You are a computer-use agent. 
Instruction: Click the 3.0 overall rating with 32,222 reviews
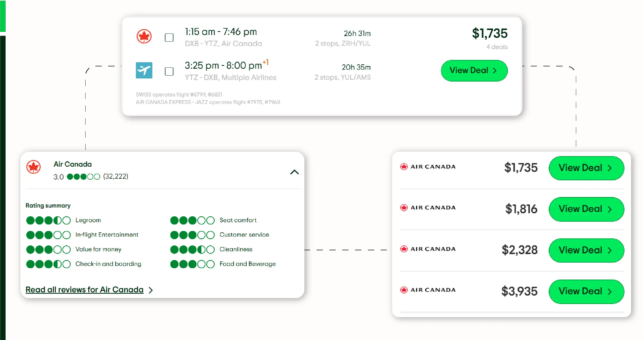pyautogui.click(x=90, y=177)
